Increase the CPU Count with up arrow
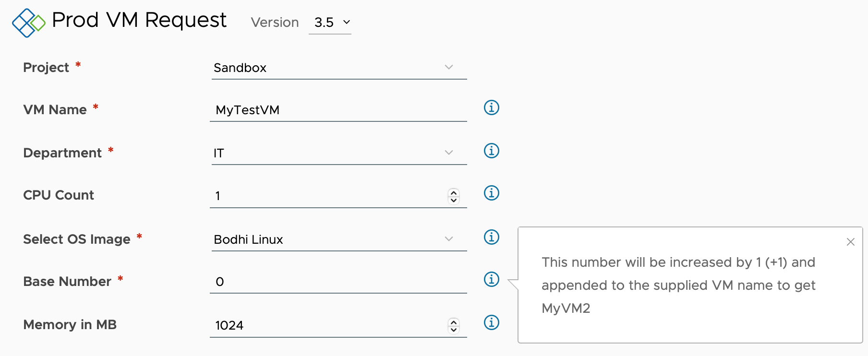 tap(454, 192)
